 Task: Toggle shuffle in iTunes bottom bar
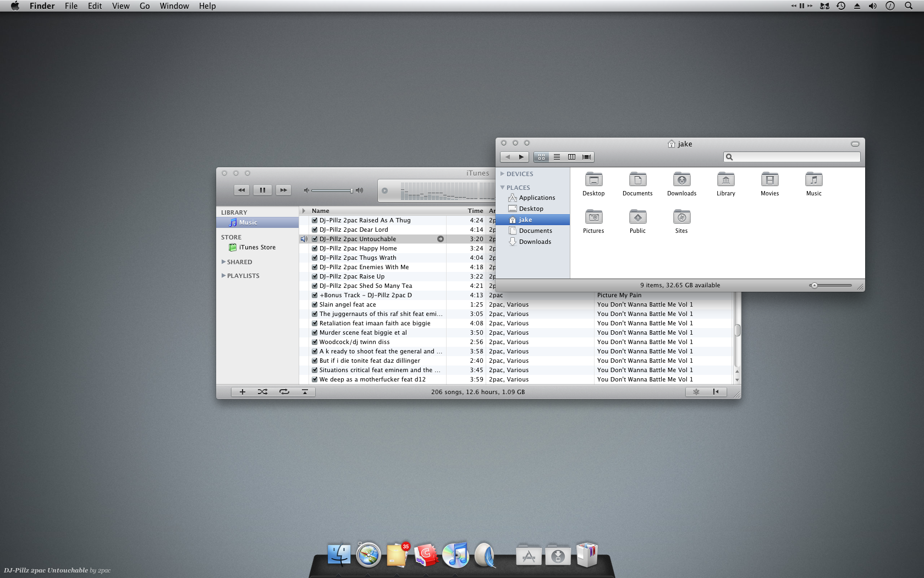tap(263, 392)
